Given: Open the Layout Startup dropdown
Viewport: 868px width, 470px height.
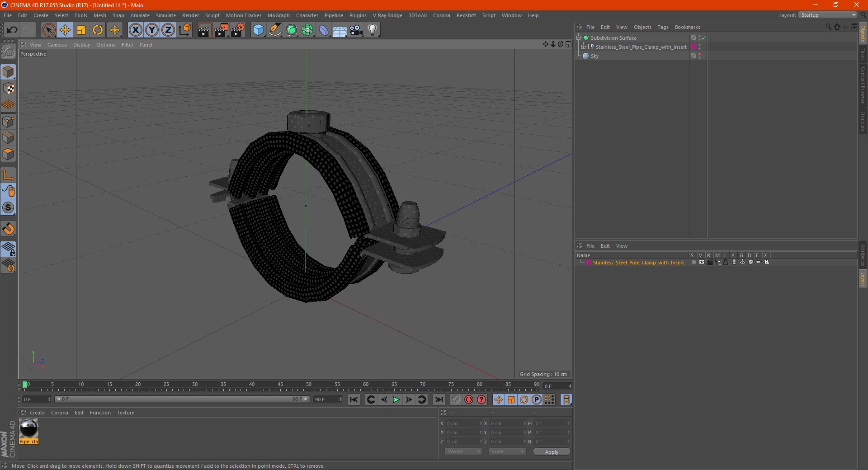Looking at the screenshot, I should (828, 15).
